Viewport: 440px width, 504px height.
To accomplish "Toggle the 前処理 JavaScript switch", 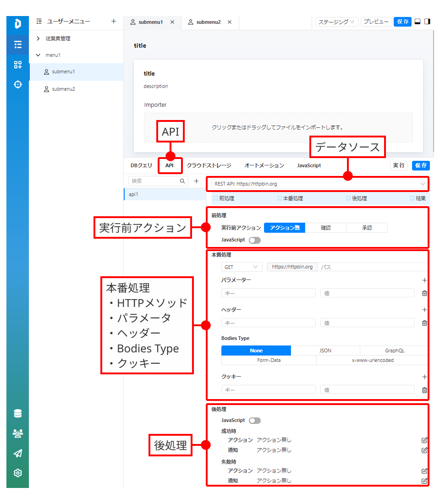I will (255, 240).
